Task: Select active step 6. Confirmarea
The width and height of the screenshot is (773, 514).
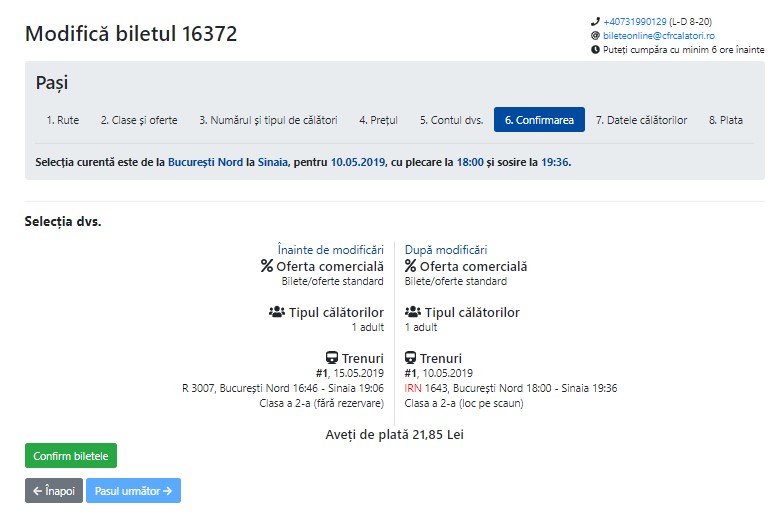Action: 539,120
